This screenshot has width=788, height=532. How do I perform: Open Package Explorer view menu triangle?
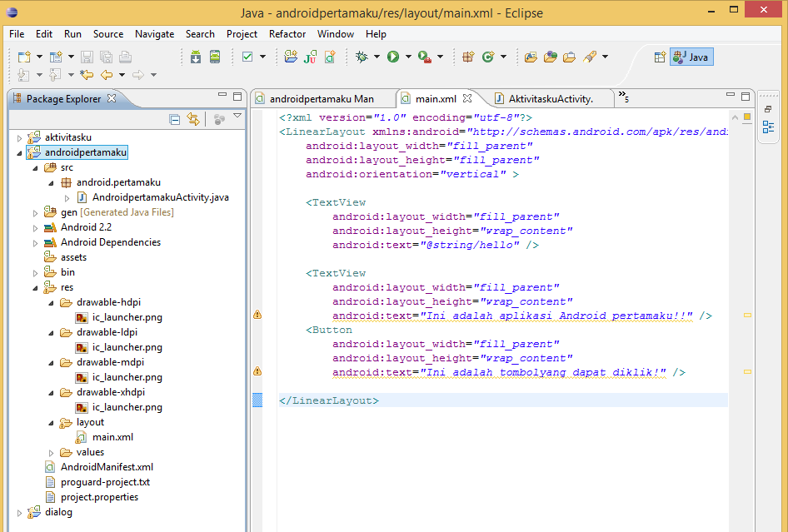(237, 116)
